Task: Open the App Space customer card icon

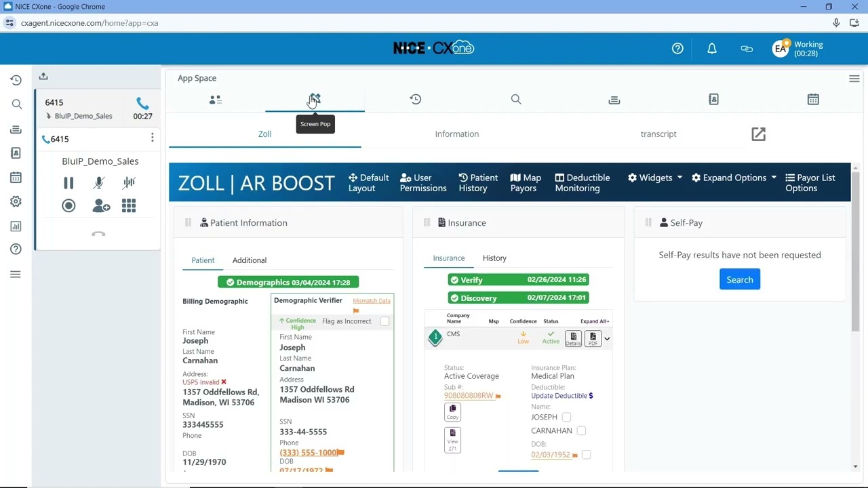Action: (216, 100)
